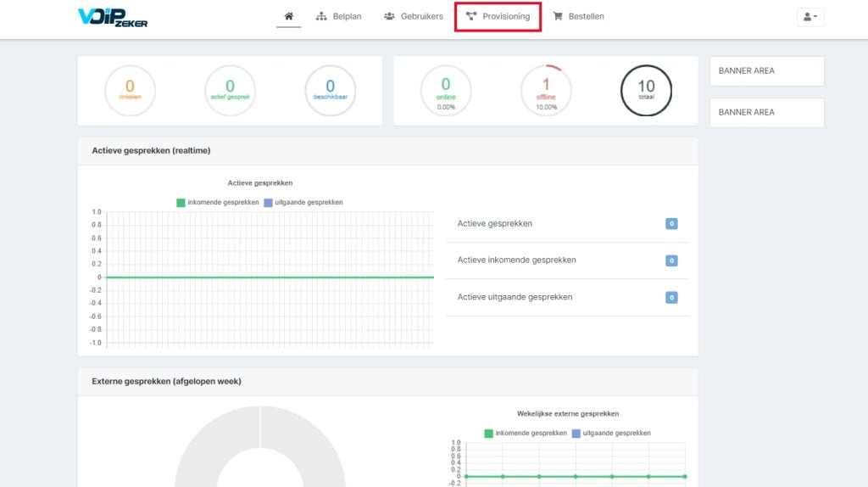Click the first BANNER AREA box

[x=766, y=71]
